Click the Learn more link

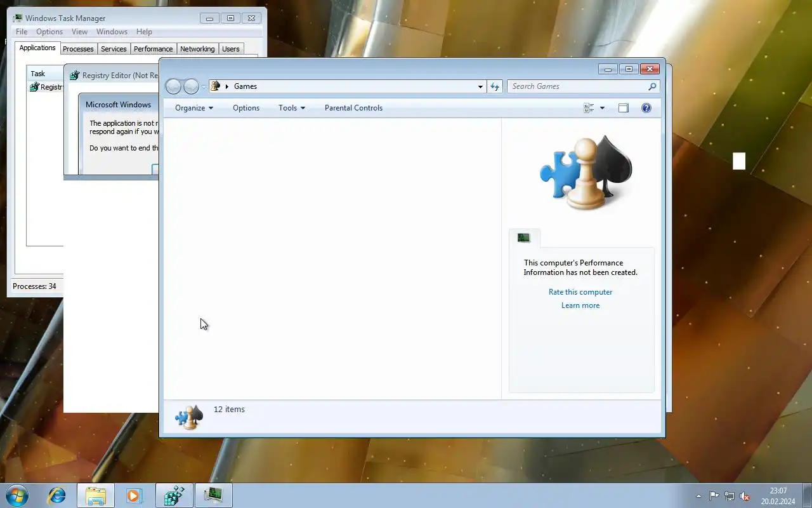580,305
